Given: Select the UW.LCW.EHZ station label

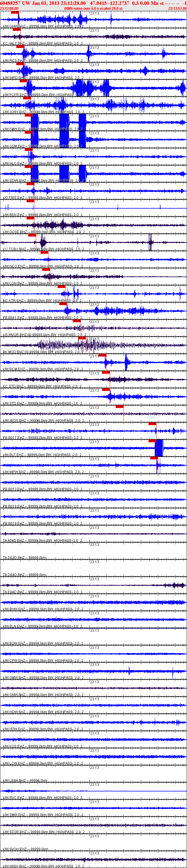Looking at the screenshot, I should 43,763.
